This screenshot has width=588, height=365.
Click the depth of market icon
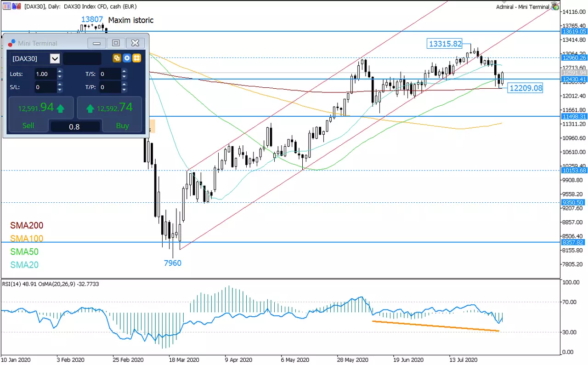17,6
